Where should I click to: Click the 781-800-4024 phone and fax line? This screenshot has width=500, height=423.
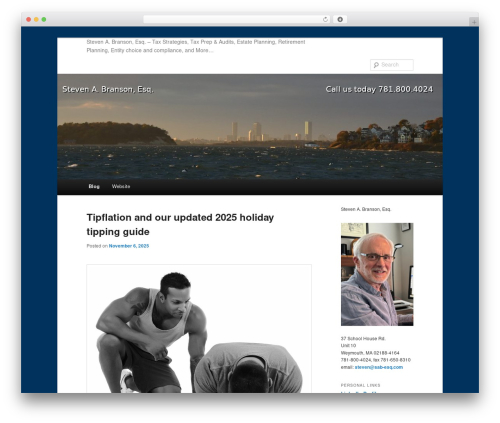[376, 360]
